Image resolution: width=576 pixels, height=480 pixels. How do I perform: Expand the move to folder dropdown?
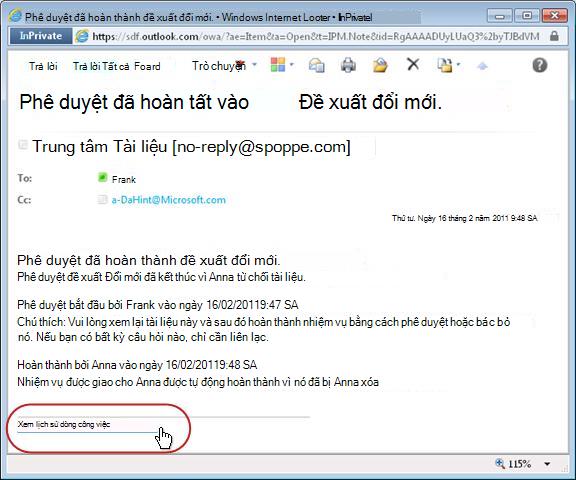(x=458, y=65)
